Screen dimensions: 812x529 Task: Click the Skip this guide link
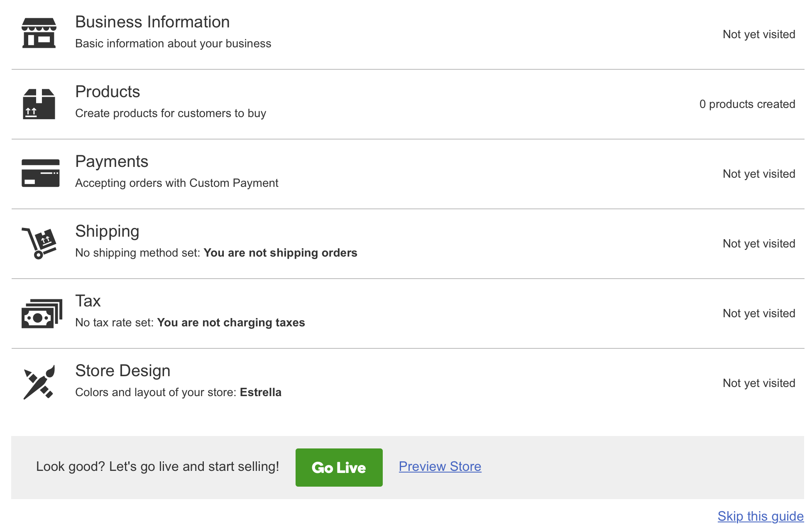point(761,516)
